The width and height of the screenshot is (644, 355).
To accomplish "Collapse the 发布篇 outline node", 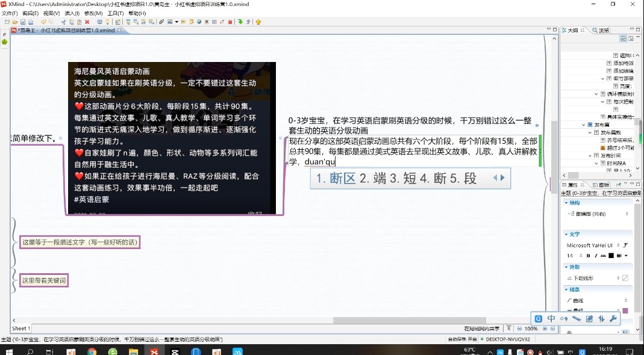I will (583, 125).
